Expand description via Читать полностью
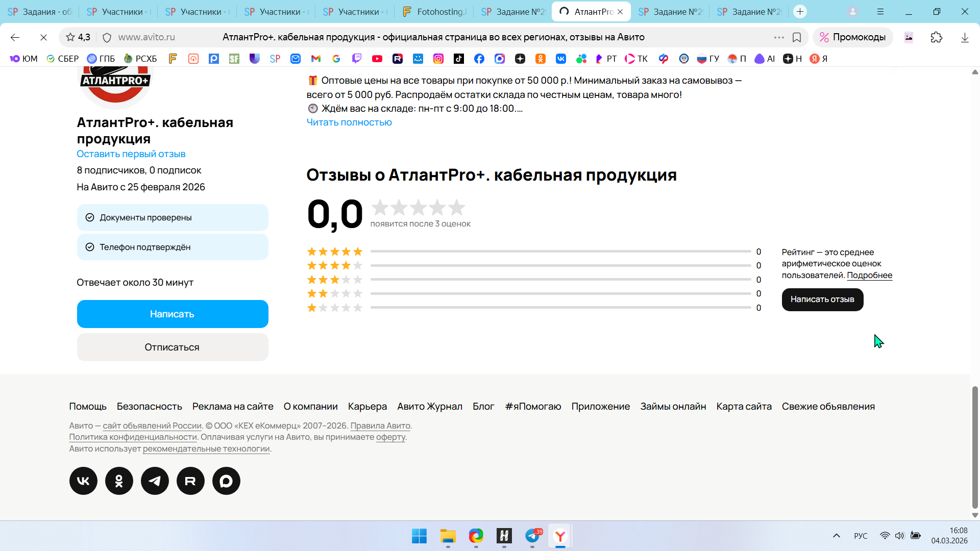Screen dimensions: 980x551 coord(349,122)
